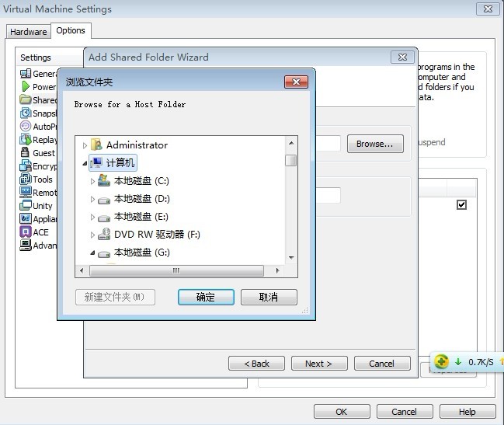Click the General settings icon

coord(26,74)
